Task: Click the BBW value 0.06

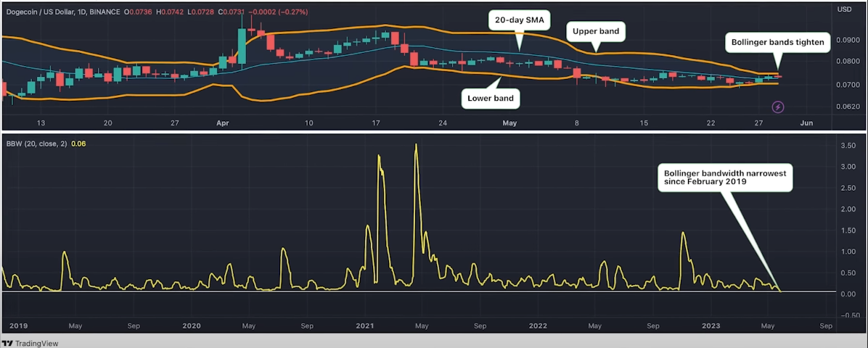Action: (78, 144)
